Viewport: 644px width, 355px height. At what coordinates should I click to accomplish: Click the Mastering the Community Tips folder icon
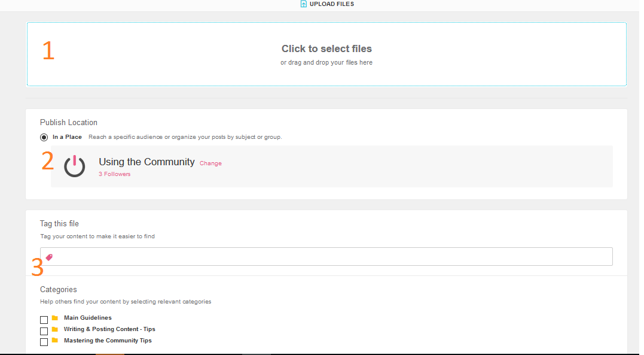click(55, 340)
